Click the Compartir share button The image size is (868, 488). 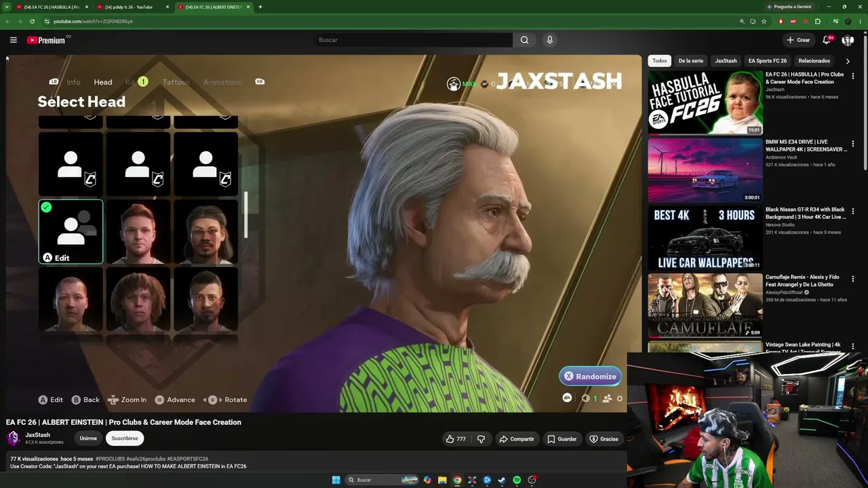tap(517, 439)
